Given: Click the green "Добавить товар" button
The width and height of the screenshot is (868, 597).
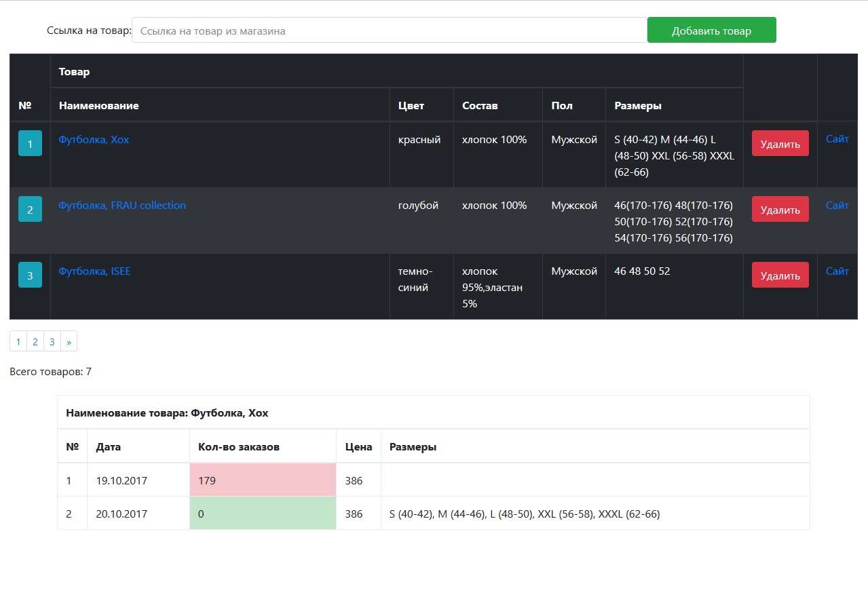Looking at the screenshot, I should coord(711,31).
